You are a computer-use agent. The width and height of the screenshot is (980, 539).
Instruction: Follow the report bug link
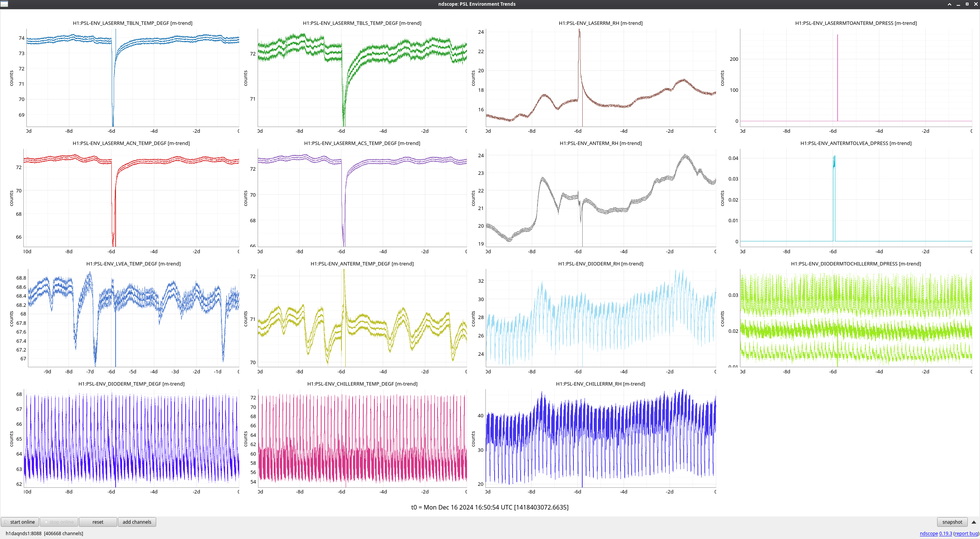click(966, 533)
